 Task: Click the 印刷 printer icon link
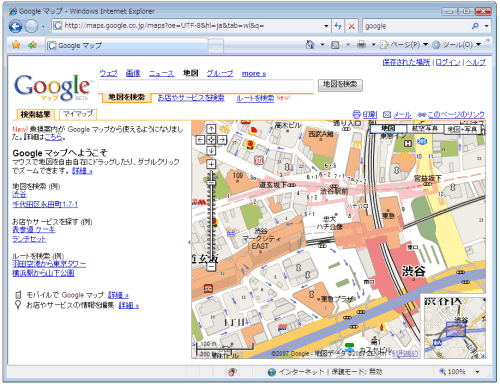365,115
